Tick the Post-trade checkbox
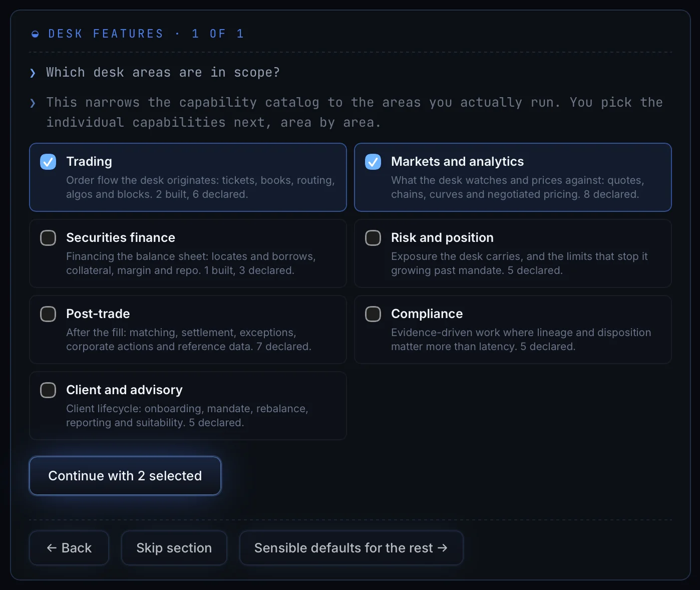700x590 pixels. pyautogui.click(x=48, y=314)
